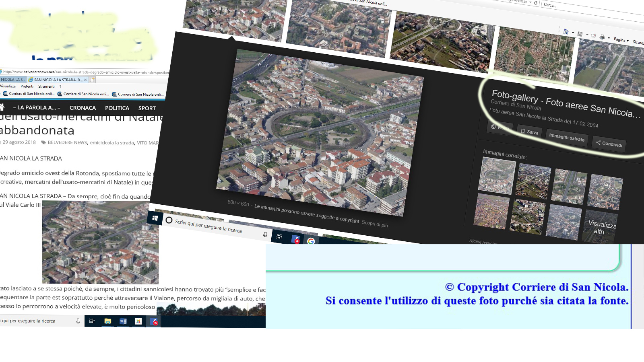The image size is (644, 362).
Task: Click the printer icon in the toolbar
Action: point(602,37)
